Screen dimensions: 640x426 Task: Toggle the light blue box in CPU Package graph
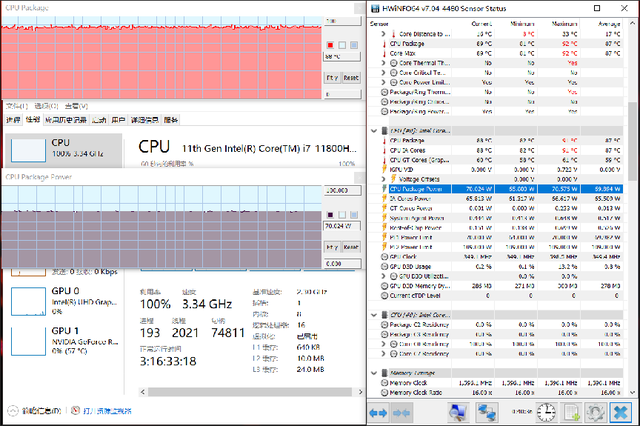coord(353,45)
